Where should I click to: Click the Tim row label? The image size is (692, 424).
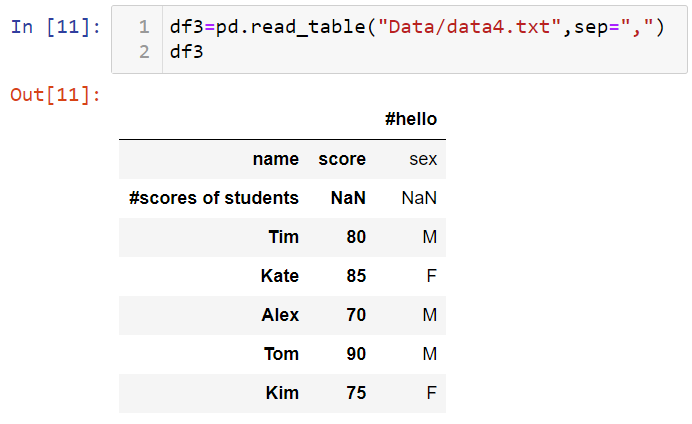[283, 237]
